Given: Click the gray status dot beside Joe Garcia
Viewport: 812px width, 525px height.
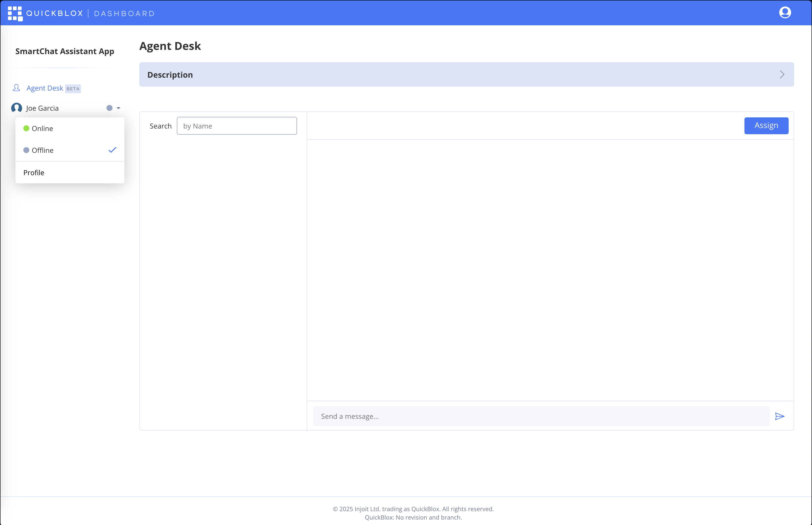Looking at the screenshot, I should click(109, 108).
